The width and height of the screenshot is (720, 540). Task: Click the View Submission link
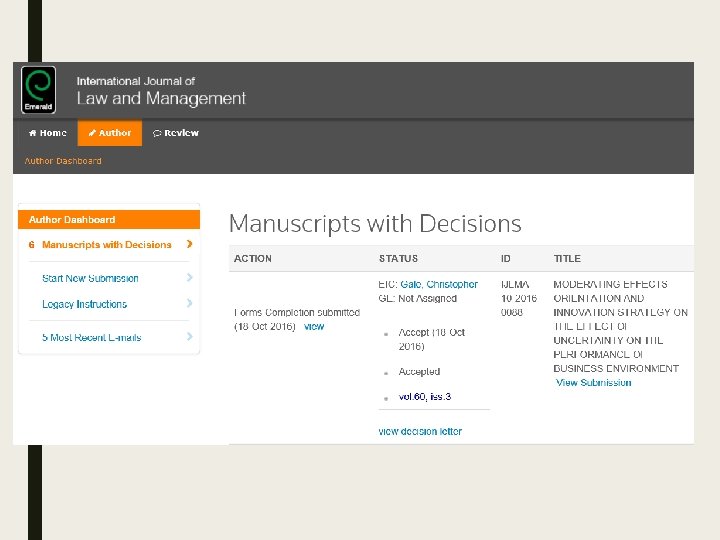click(x=594, y=383)
